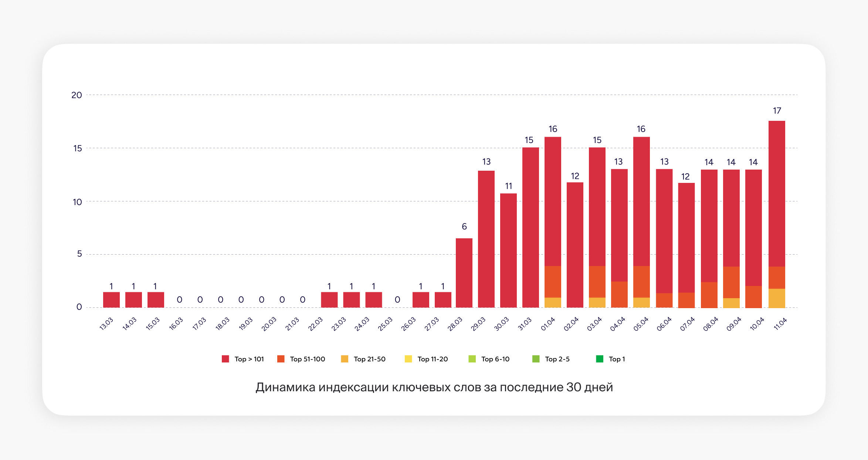Screen dimensions: 868x460
Task: Click the 11.04 date label on axis
Action: pos(780,324)
